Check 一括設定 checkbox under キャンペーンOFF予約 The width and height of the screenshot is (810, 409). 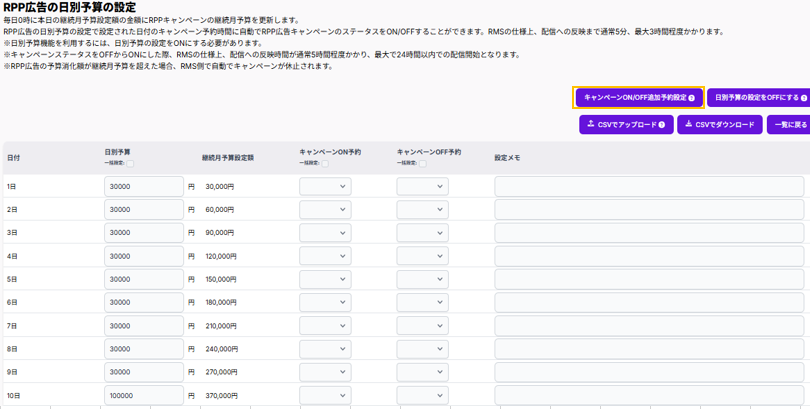click(x=422, y=163)
